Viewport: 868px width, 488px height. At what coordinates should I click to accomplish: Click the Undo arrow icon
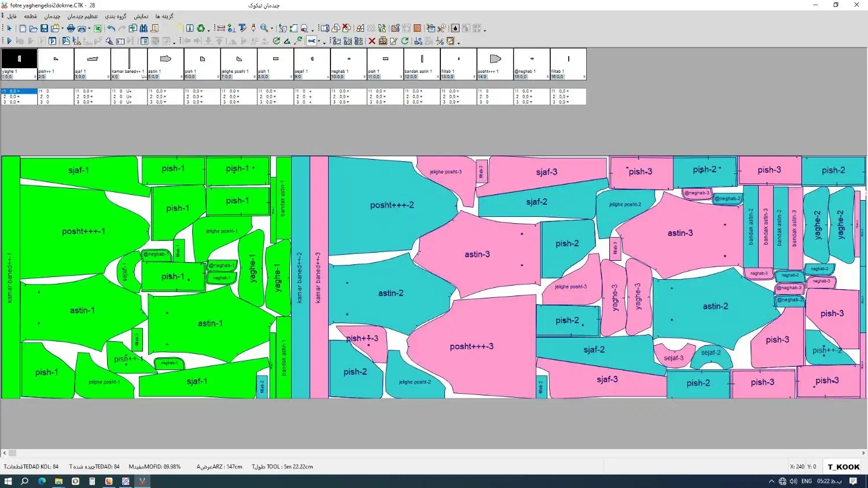[111, 28]
